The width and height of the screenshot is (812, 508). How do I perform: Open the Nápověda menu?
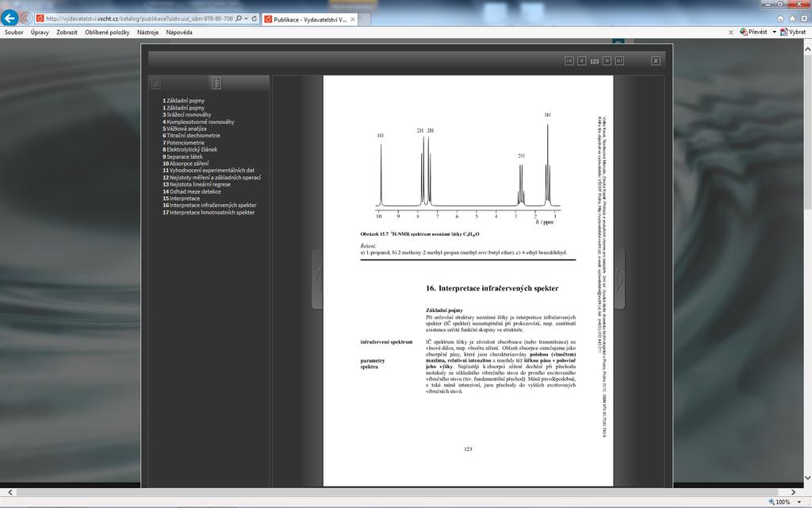pyautogui.click(x=179, y=32)
